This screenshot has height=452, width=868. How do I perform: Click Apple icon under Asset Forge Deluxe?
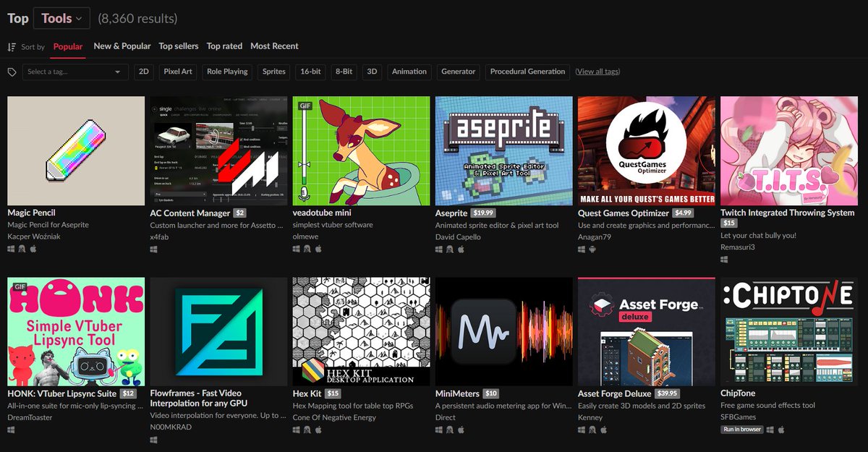click(603, 429)
